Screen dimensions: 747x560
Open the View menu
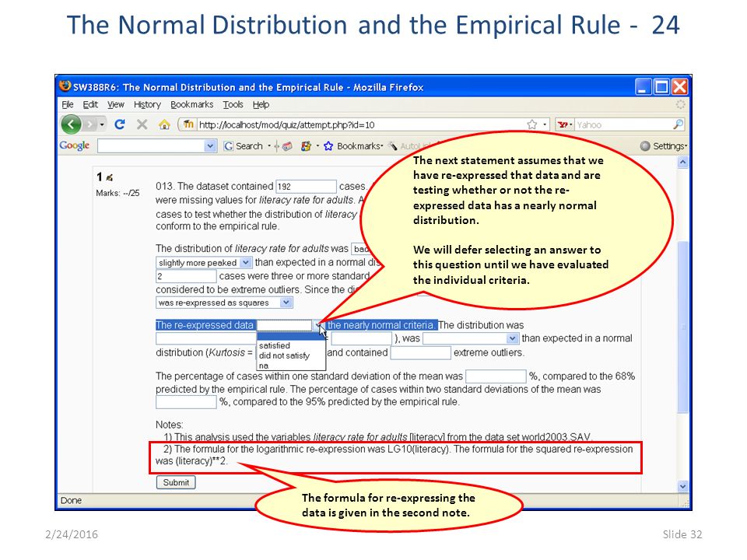116,105
